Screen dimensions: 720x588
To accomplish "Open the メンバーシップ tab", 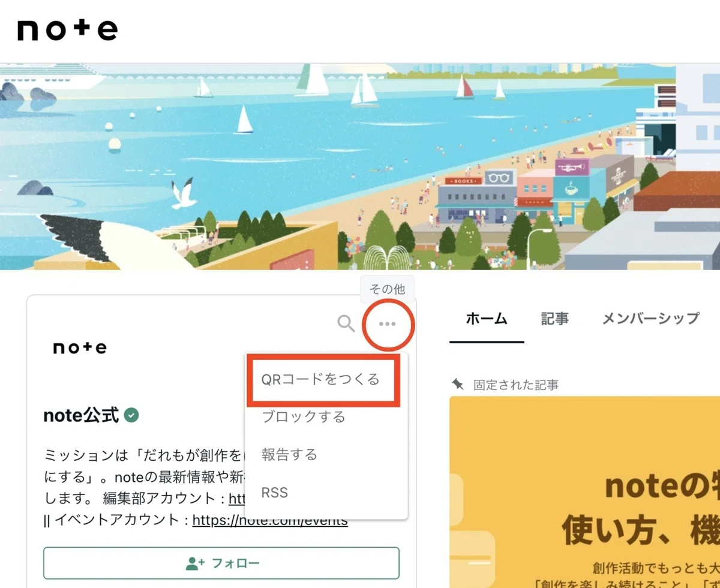I will (x=650, y=319).
